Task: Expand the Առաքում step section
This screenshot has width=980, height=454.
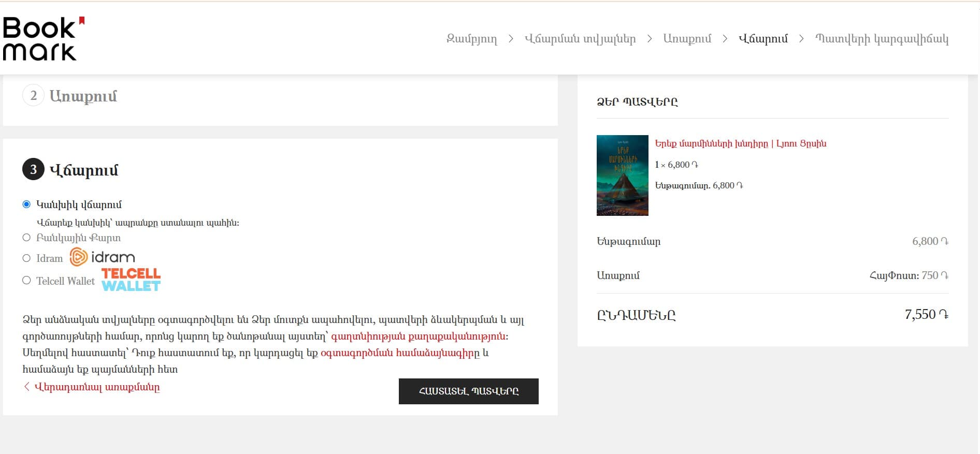Action: tap(83, 96)
